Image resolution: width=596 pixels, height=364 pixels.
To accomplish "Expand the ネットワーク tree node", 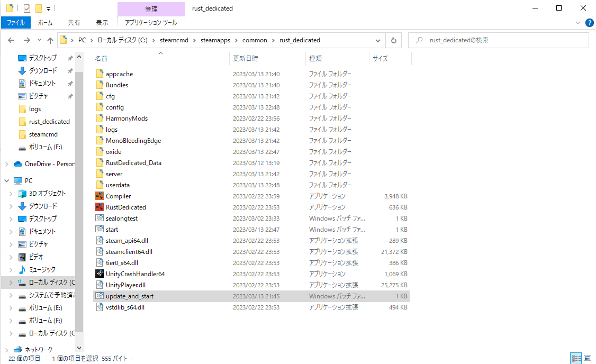I will coord(6,350).
